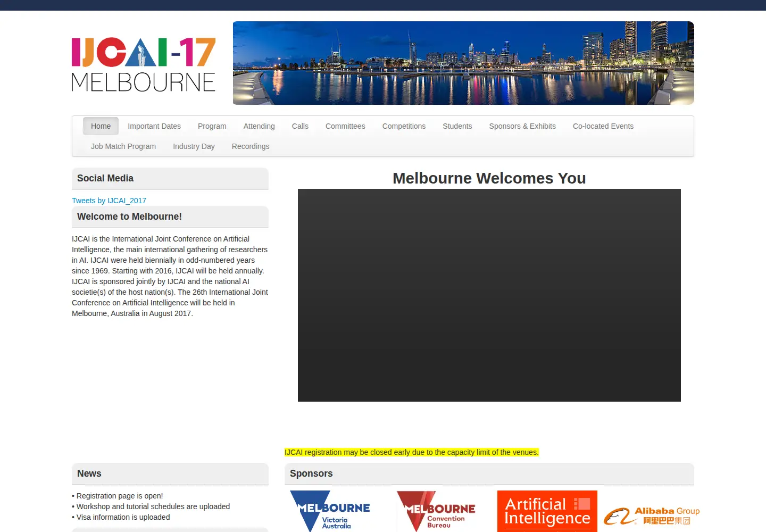Open the Alibaba Group sponsor logo
This screenshot has height=532, width=766.
[652, 516]
